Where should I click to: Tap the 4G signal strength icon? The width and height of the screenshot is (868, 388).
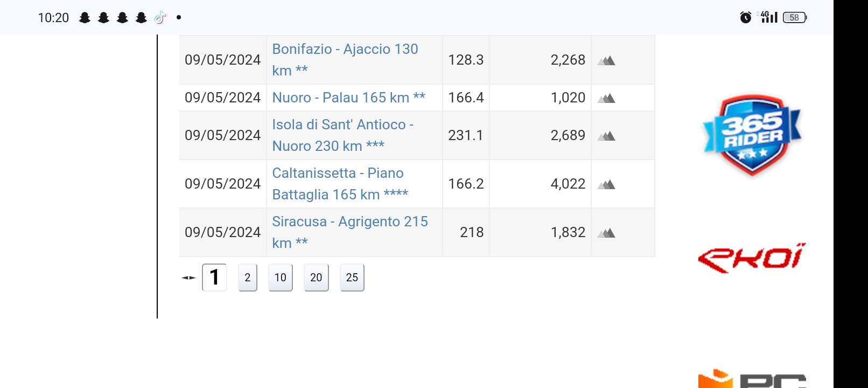[769, 17]
